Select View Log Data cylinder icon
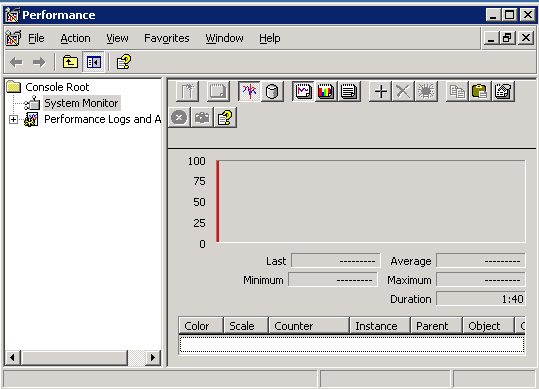Screen dimensions: 539x389 click(272, 91)
